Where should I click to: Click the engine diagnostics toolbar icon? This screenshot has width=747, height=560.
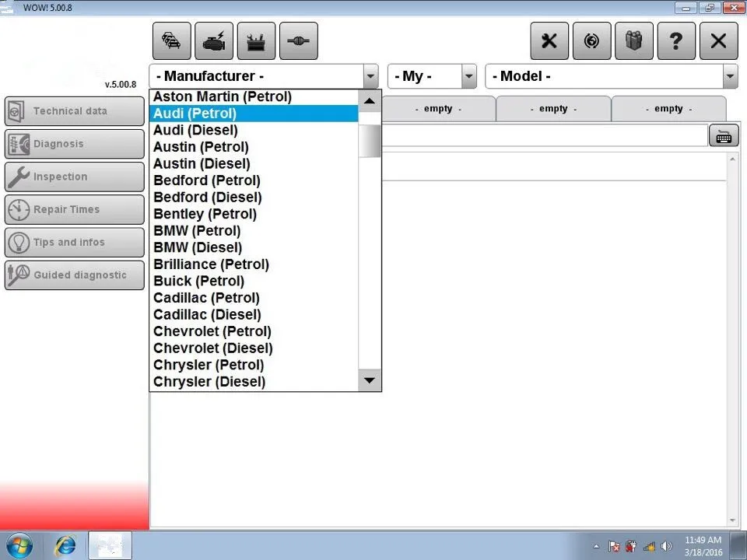[214, 41]
